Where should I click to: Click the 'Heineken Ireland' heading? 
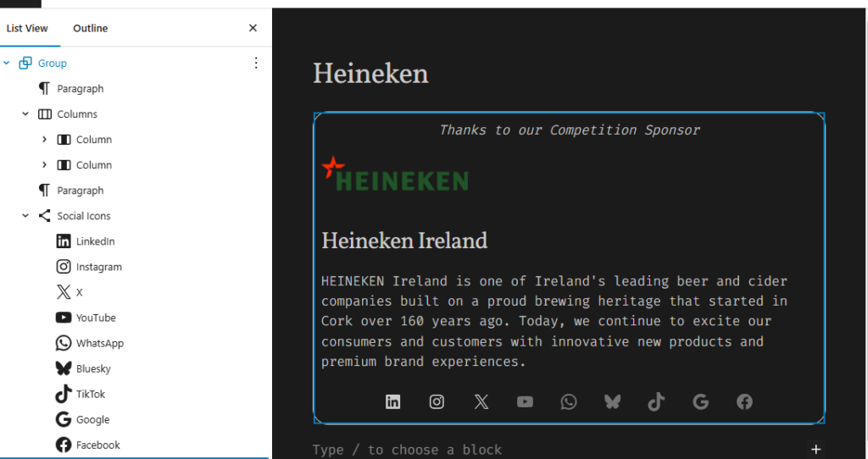coord(404,241)
